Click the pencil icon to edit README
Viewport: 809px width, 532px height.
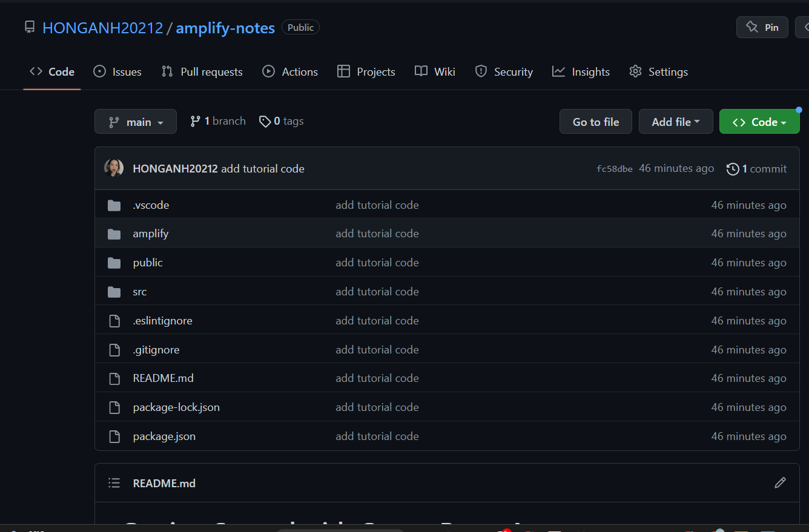click(x=780, y=483)
